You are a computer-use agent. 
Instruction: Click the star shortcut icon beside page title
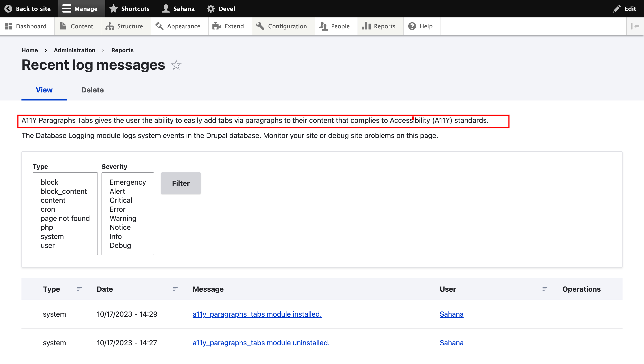(x=176, y=65)
